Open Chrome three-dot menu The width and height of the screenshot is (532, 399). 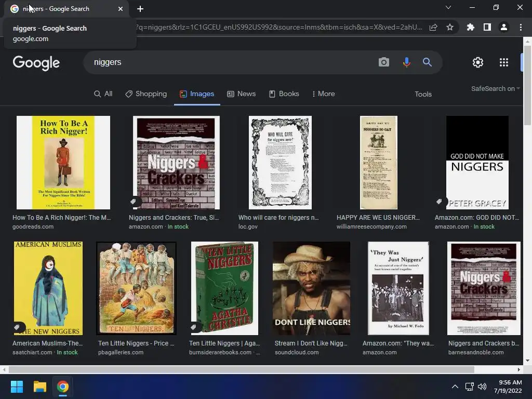pos(521,27)
